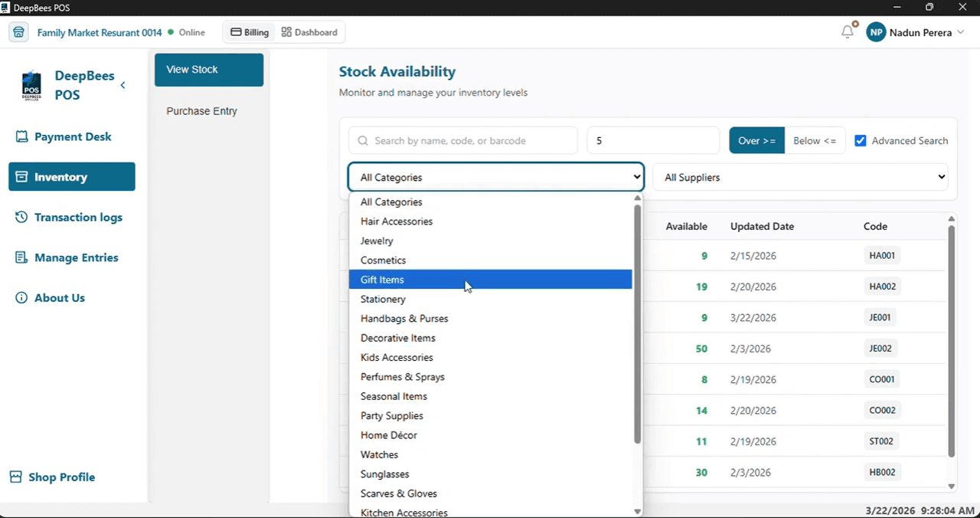Choose Jewelry category
Image resolution: width=980 pixels, height=518 pixels.
(490, 241)
